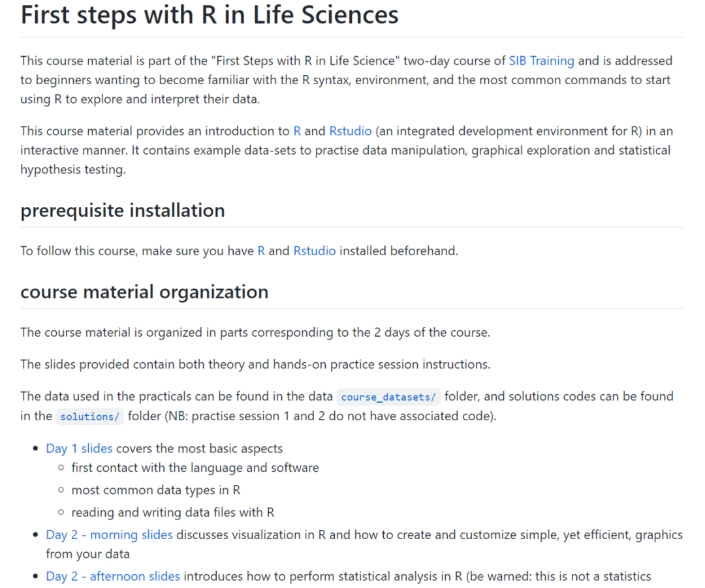Open the SIB Training link
Image resolution: width=705 pixels, height=588 pixels.
pos(541,61)
